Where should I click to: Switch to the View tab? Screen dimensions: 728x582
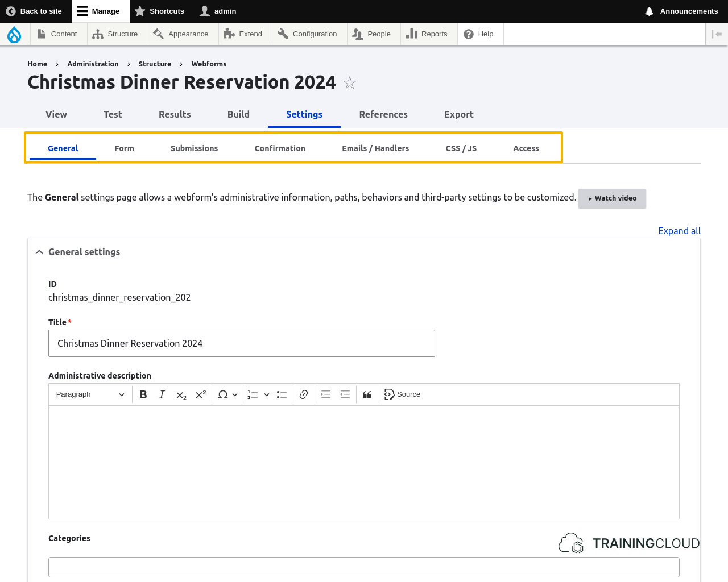56,114
